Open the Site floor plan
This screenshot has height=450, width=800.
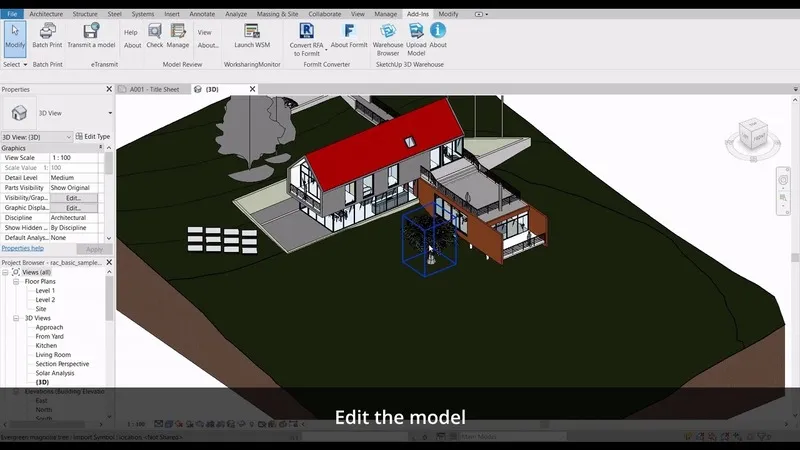tap(41, 309)
